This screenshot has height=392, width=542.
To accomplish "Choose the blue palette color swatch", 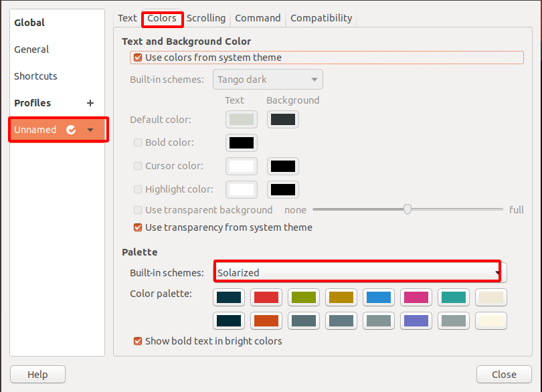I will click(x=379, y=297).
